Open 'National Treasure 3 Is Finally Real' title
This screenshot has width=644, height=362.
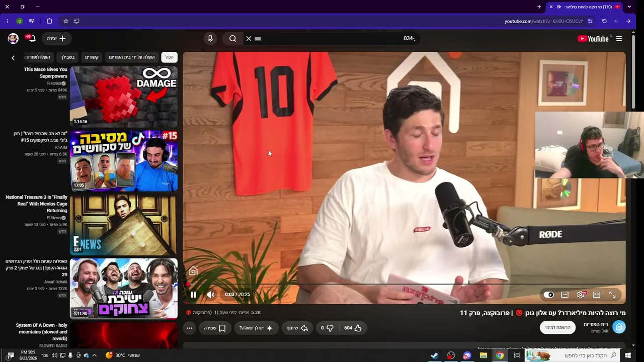coord(36,204)
